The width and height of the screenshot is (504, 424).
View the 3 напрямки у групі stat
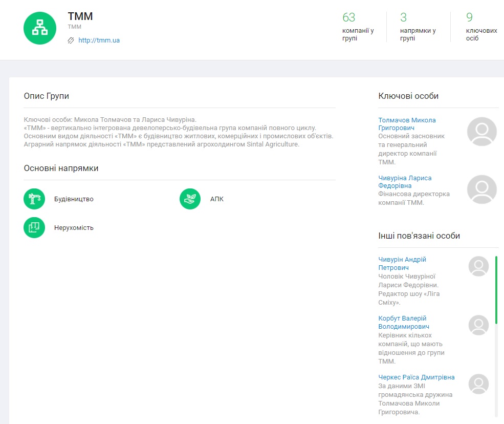click(418, 27)
